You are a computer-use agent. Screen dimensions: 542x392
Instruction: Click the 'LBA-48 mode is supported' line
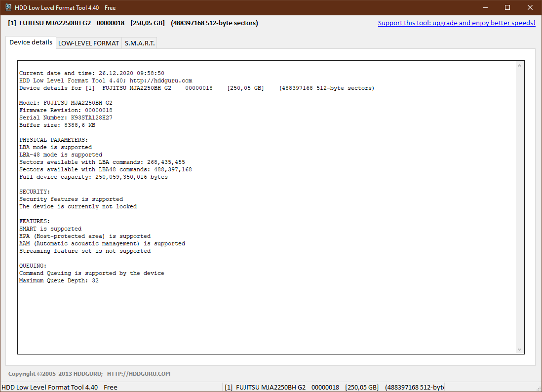(x=61, y=155)
